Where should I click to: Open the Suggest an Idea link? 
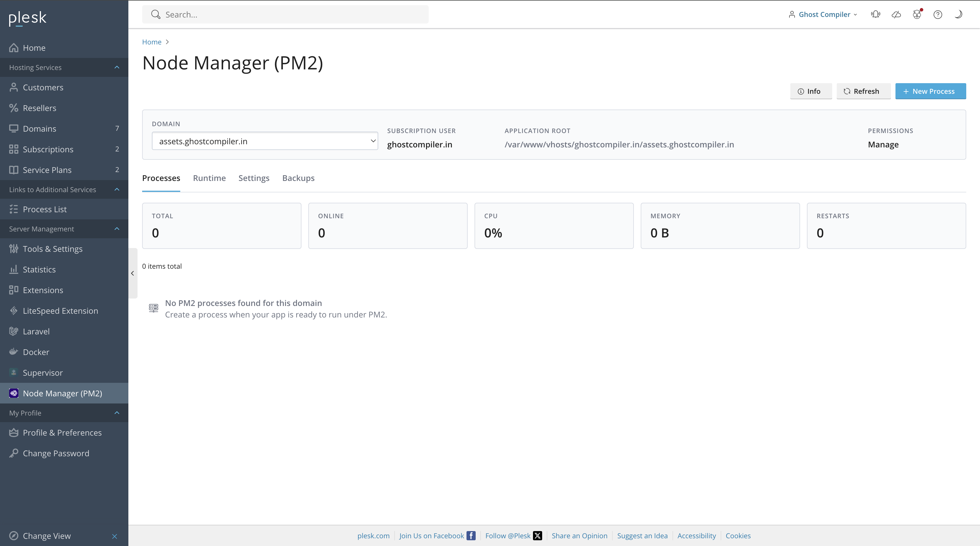[x=642, y=536]
